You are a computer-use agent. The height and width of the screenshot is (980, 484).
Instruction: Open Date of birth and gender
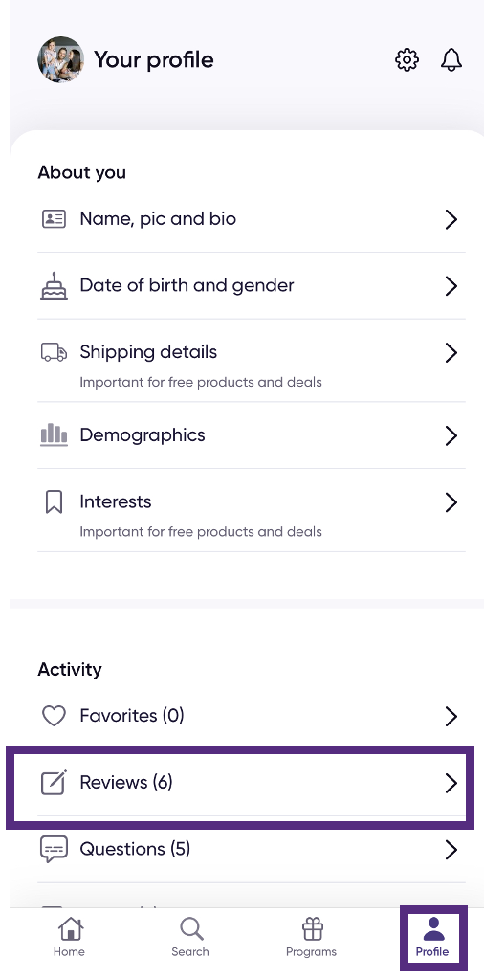coord(252,285)
